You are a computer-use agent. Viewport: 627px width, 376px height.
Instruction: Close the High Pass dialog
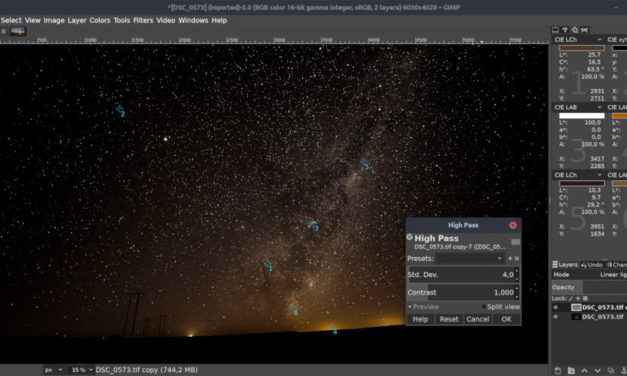pos(513,225)
